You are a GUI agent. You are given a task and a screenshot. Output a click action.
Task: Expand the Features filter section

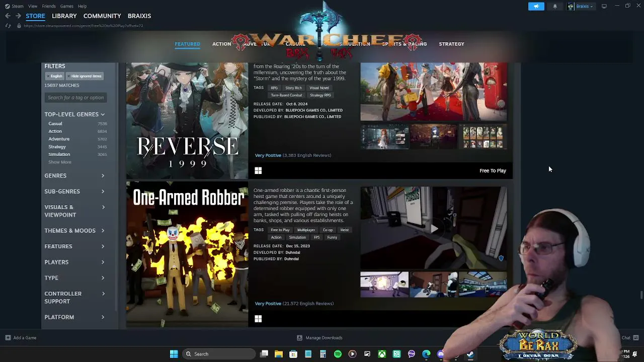coord(74,246)
